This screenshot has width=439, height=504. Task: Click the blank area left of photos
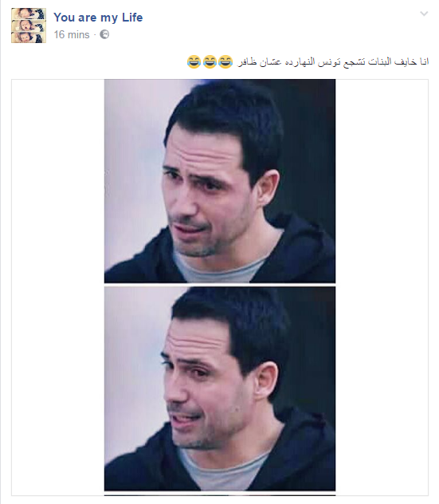(x=58, y=287)
